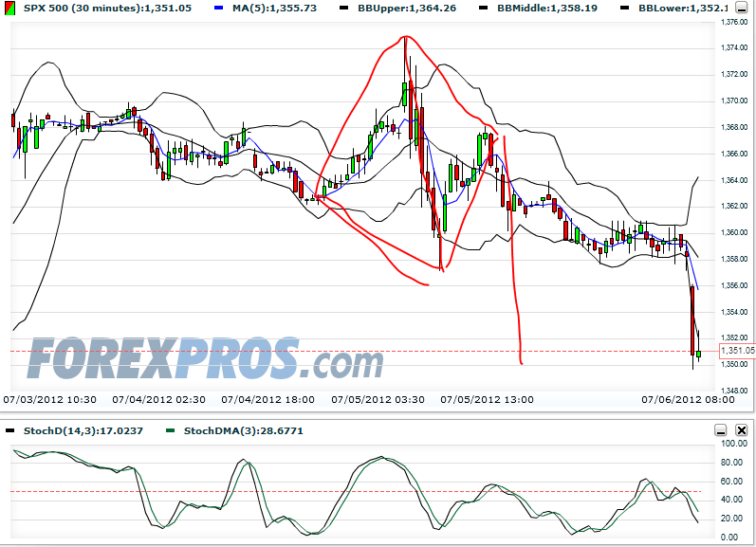Select the BBLower legend entry
The image size is (756, 547).
[x=683, y=9]
